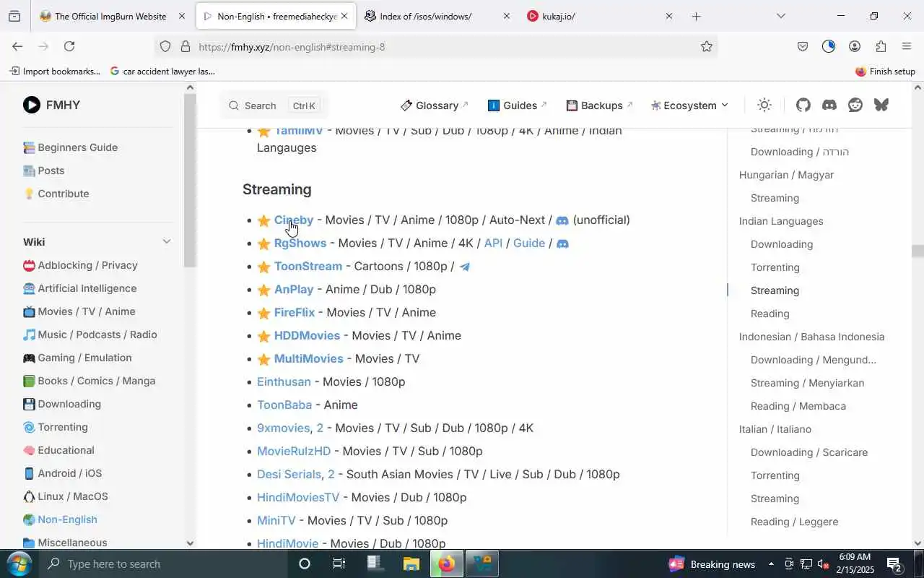Toggle light/dark theme sun icon

click(x=764, y=105)
